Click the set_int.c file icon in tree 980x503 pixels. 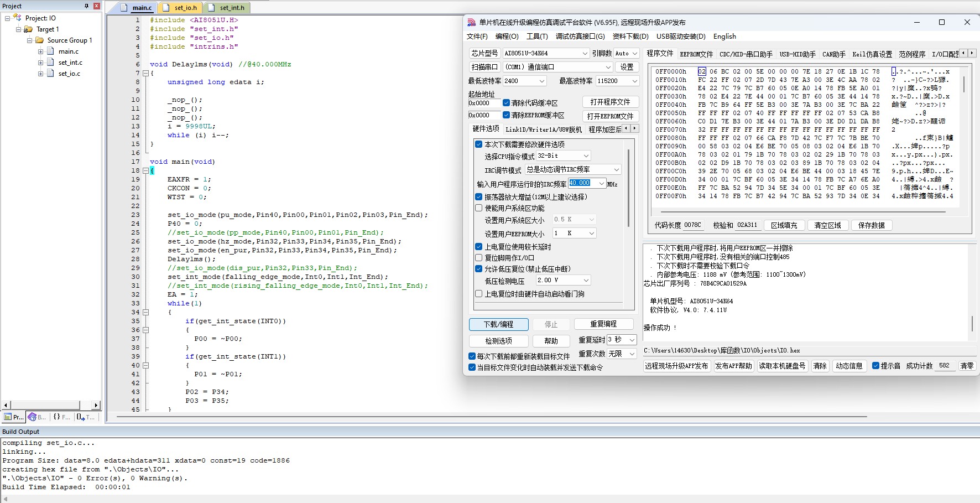[50, 63]
